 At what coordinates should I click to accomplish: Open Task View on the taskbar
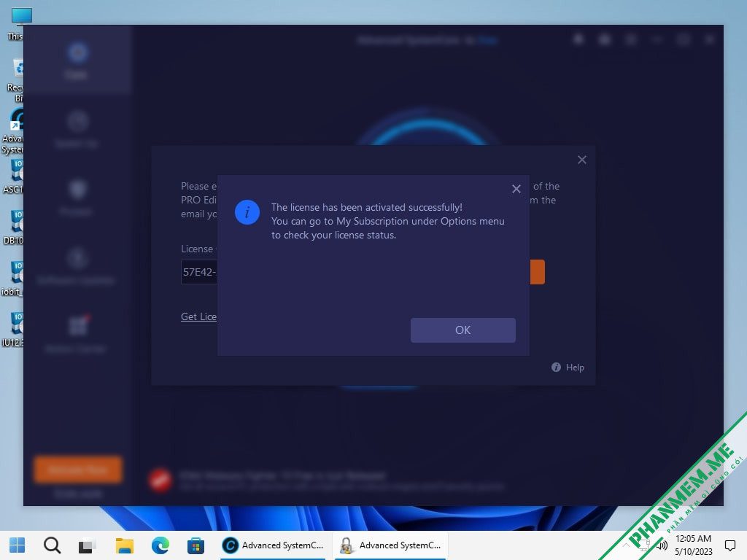pos(88,545)
